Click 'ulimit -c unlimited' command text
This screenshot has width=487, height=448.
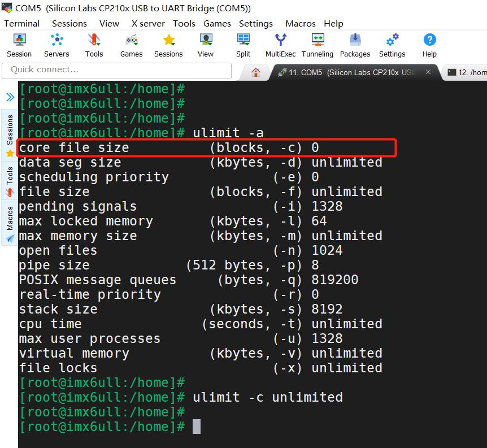pyautogui.click(x=268, y=397)
